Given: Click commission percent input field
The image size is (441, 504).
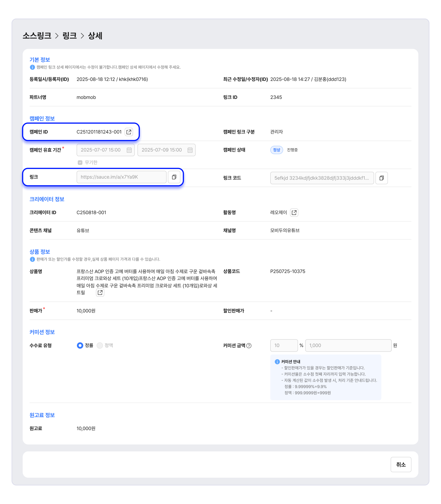Looking at the screenshot, I should (x=284, y=345).
